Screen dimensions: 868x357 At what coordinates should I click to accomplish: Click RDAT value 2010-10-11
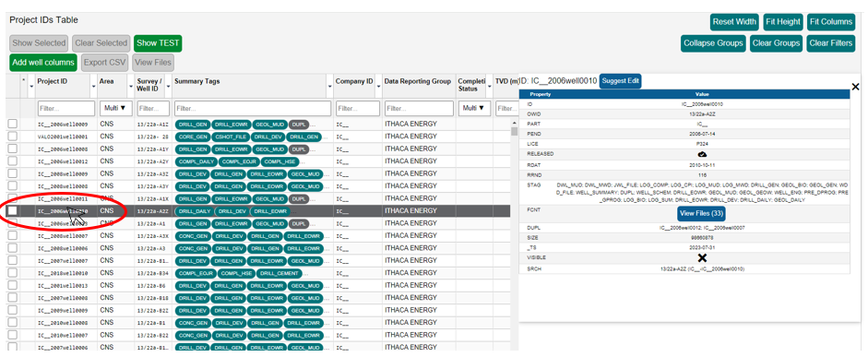(702, 164)
